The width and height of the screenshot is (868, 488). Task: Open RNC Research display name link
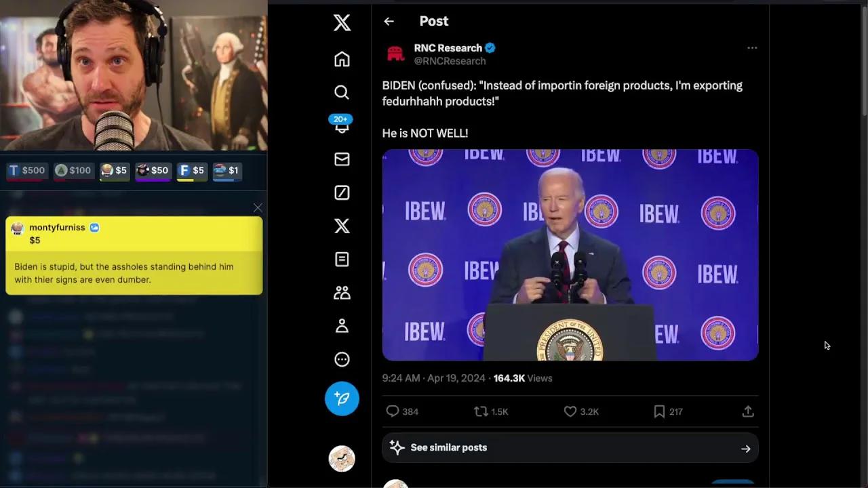tap(448, 48)
